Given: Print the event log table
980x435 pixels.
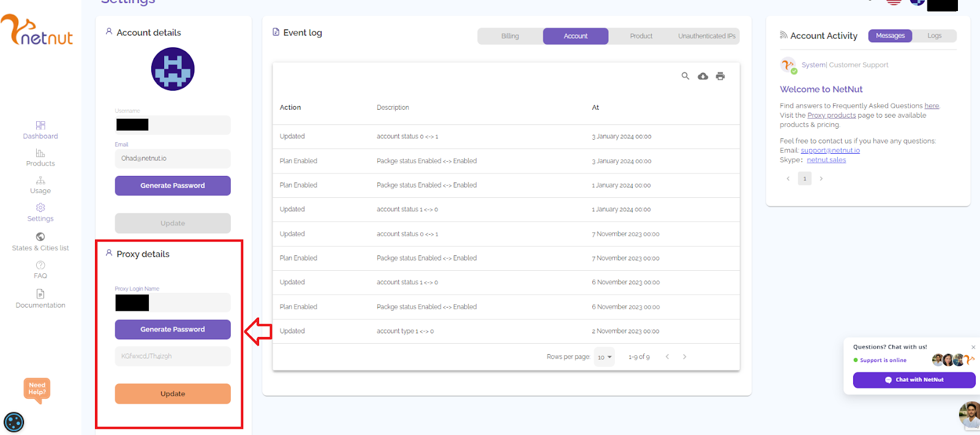Looking at the screenshot, I should [720, 76].
